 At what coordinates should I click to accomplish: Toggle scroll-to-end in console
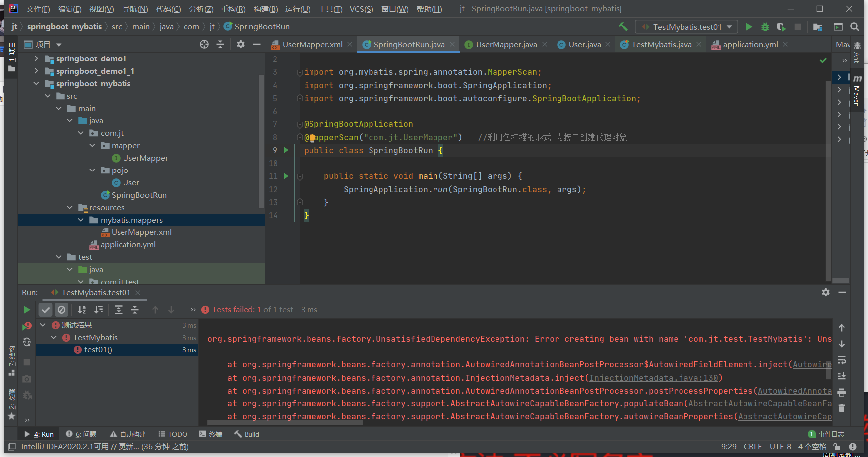(842, 376)
